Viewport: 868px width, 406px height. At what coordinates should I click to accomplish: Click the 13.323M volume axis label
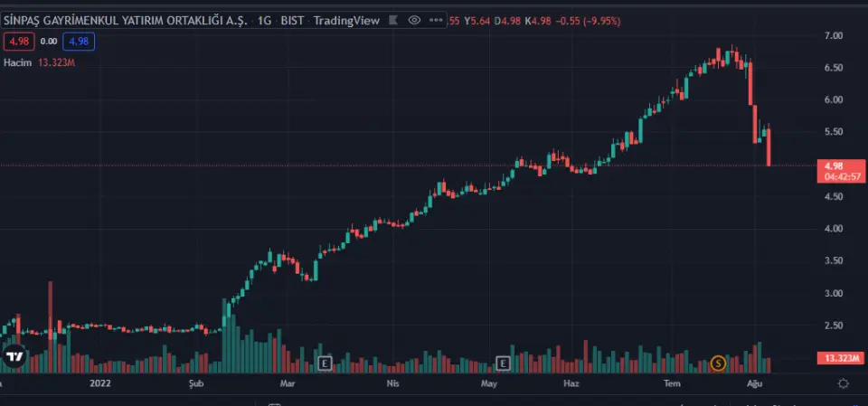click(x=841, y=359)
